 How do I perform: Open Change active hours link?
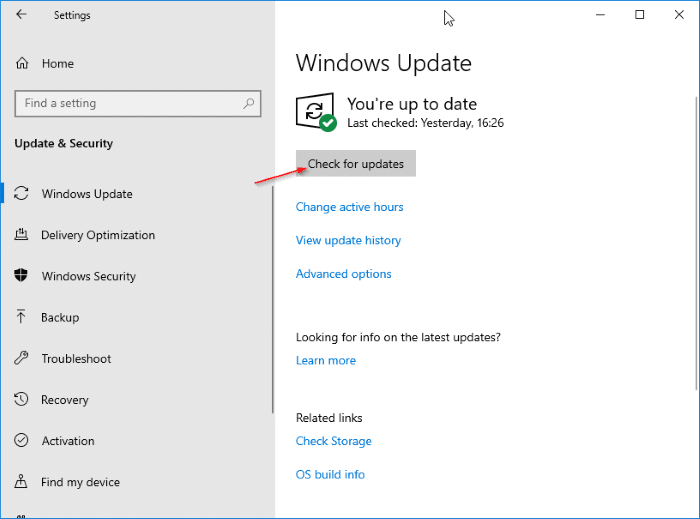(x=350, y=207)
